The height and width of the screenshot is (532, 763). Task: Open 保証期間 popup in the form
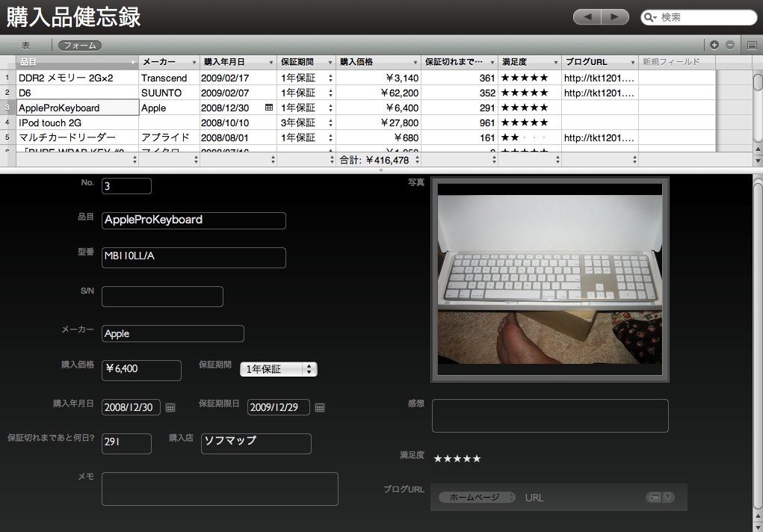click(278, 369)
